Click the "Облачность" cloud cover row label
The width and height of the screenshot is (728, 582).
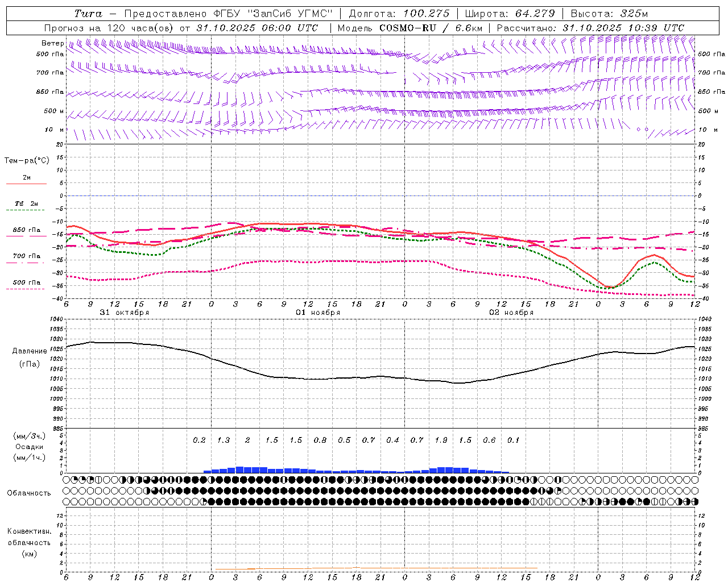(29, 493)
